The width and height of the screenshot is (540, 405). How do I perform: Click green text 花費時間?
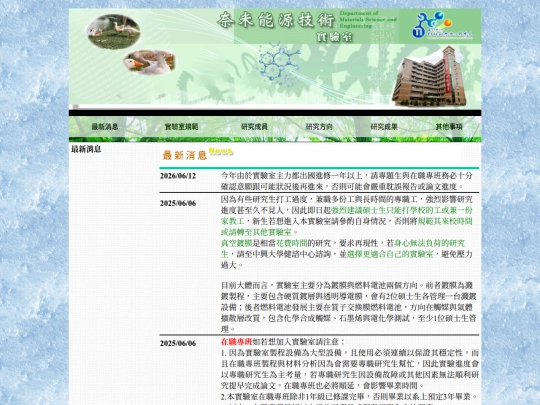pos(292,243)
